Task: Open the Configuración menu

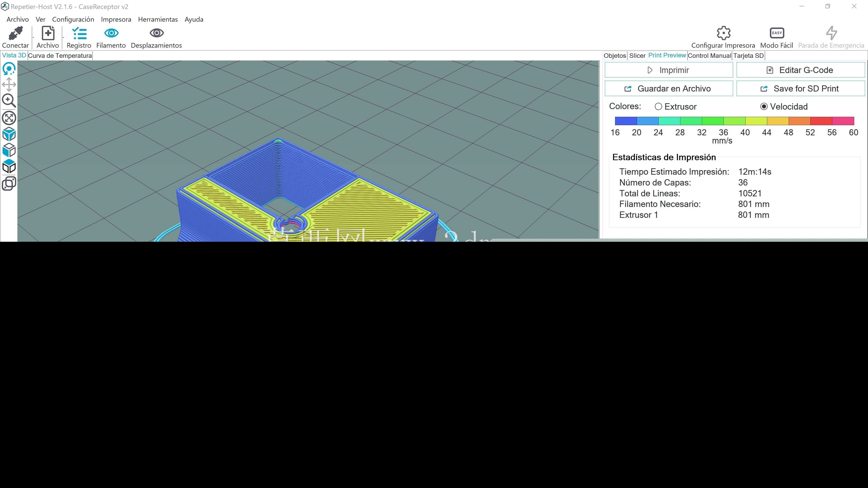Action: (73, 19)
